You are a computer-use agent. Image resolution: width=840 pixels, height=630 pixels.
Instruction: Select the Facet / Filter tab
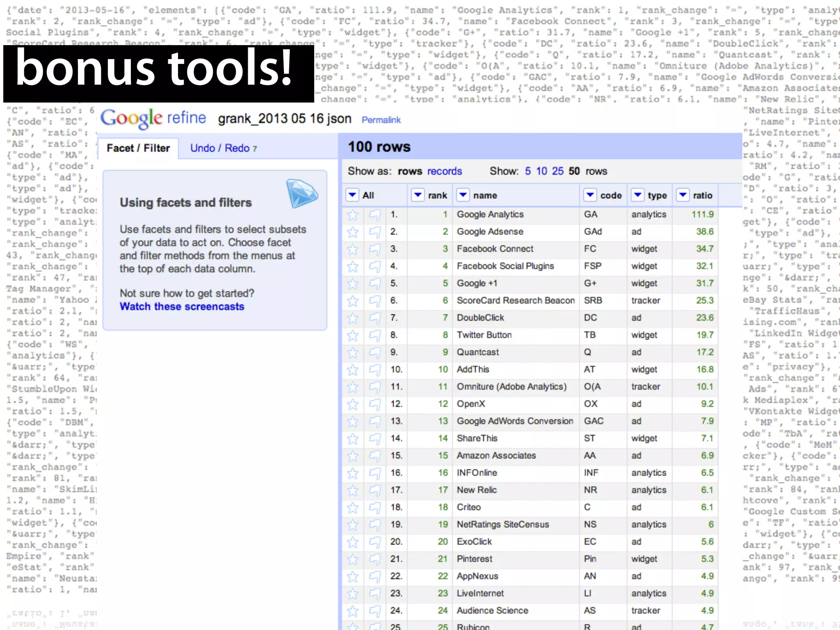coord(138,148)
